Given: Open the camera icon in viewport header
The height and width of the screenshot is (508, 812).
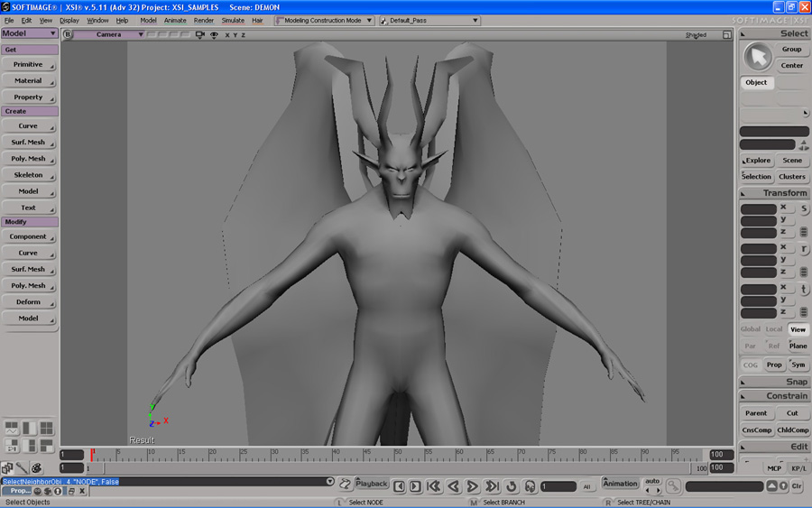Looking at the screenshot, I should pyautogui.click(x=200, y=34).
